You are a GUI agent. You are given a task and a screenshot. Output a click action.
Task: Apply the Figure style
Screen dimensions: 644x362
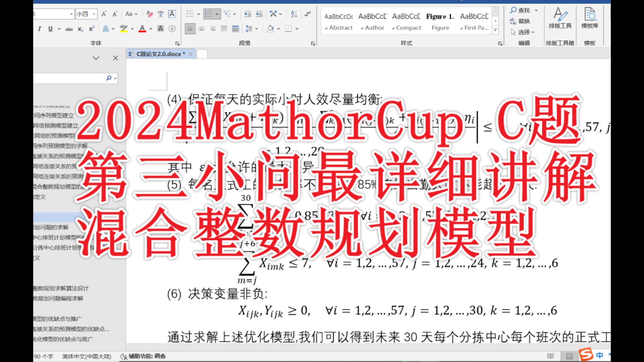coord(440,22)
